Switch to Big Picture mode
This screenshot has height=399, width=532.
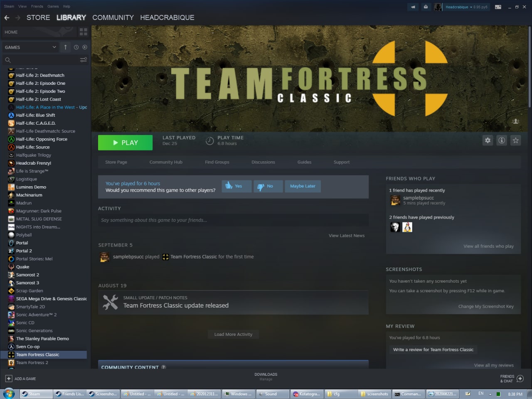pos(498,7)
